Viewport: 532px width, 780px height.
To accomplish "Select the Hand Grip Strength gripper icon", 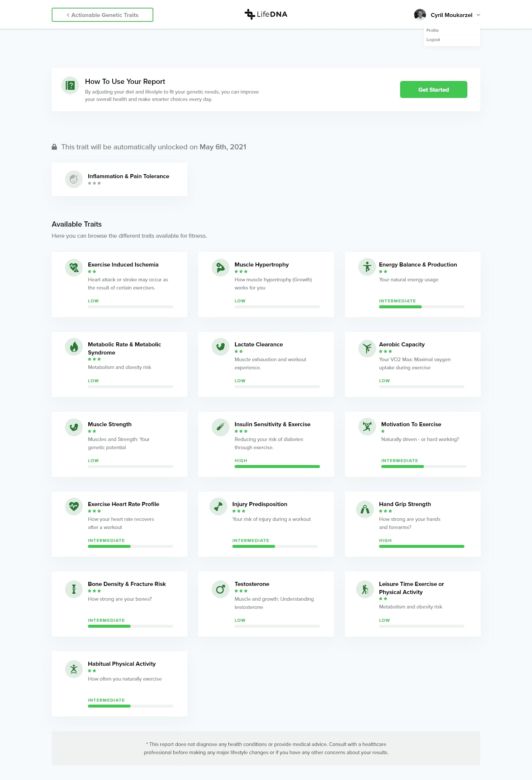I will click(x=365, y=510).
